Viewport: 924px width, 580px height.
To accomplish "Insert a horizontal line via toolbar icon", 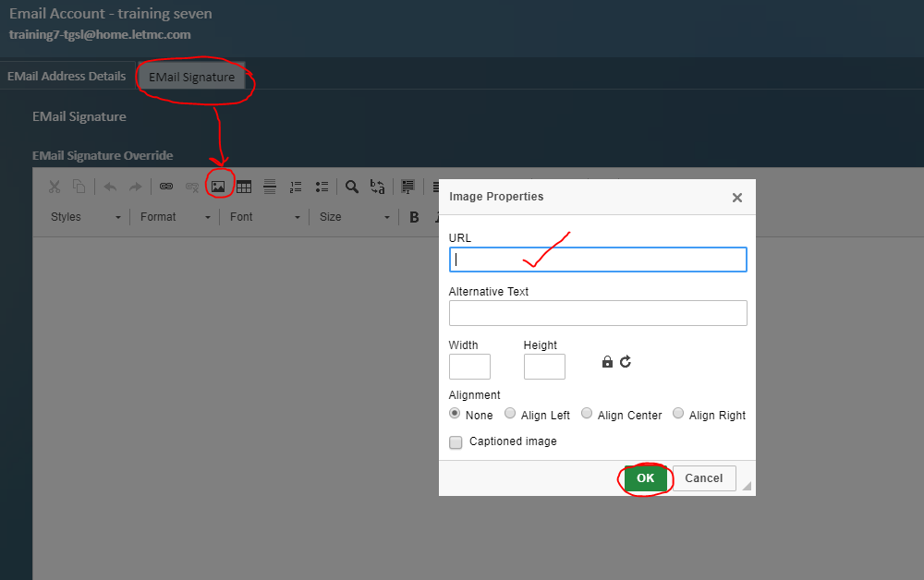I will [270, 187].
